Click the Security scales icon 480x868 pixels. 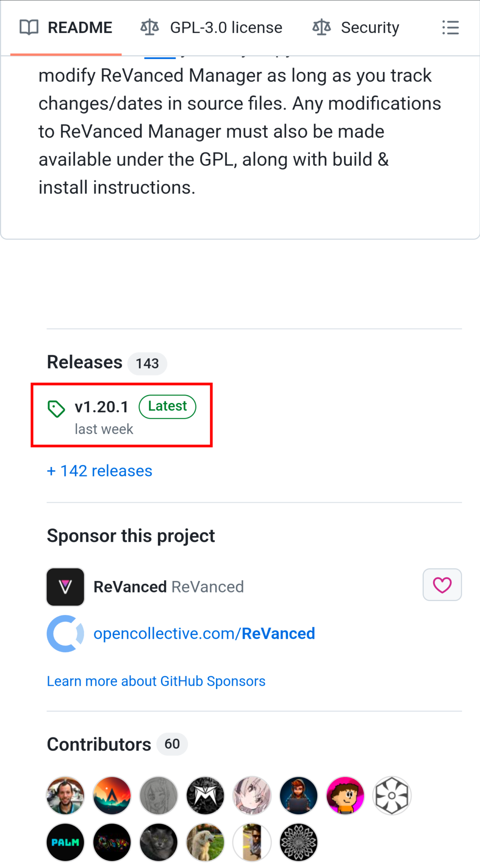tap(321, 27)
